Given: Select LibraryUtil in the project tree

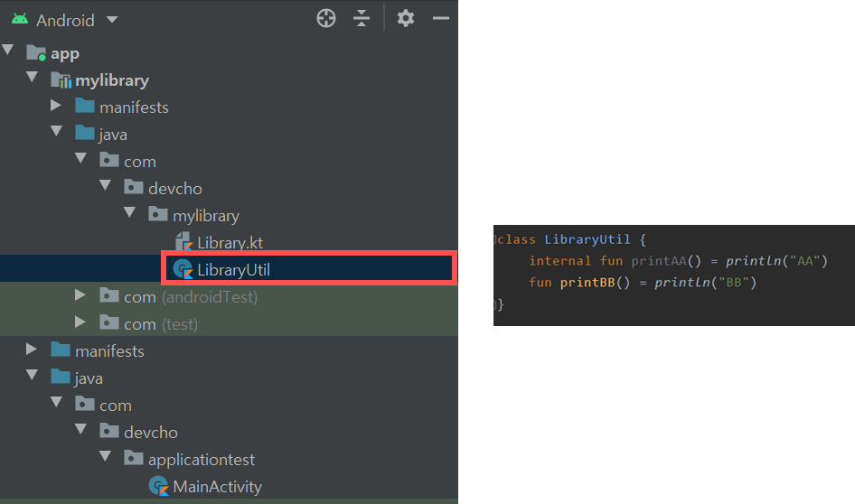Looking at the screenshot, I should pos(233,270).
